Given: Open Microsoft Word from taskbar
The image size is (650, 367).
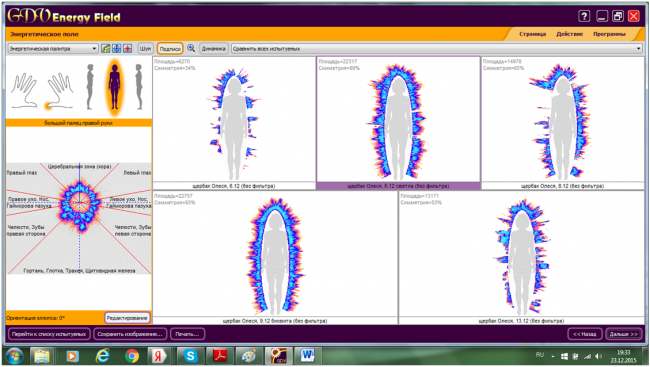Looking at the screenshot, I should tap(308, 356).
